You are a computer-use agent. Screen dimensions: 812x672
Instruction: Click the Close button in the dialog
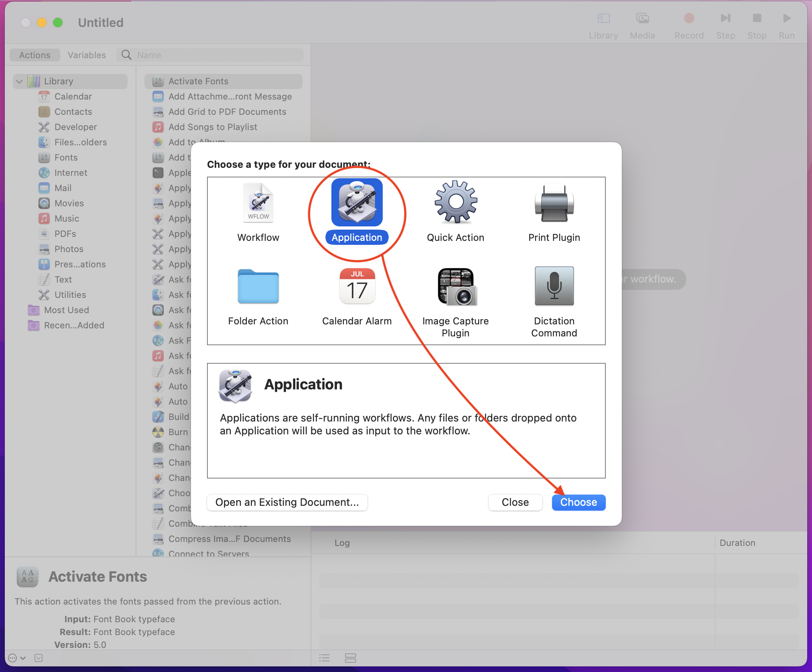[515, 502]
